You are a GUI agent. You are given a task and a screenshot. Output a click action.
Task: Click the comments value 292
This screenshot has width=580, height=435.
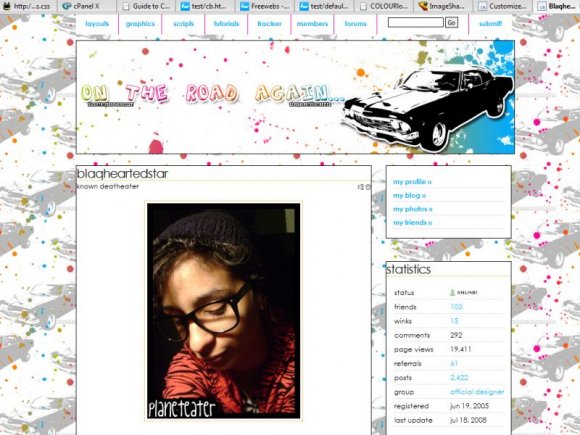[x=456, y=335]
